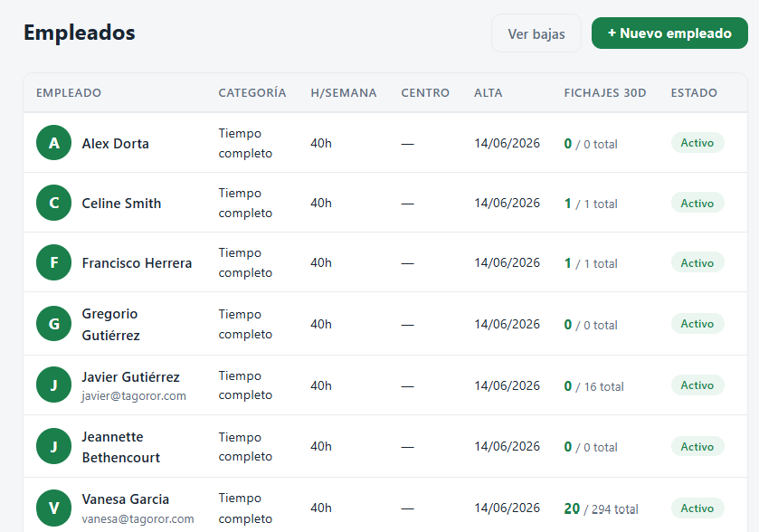
Task: Open employee Jeannette Bethencourt
Action: 121,447
